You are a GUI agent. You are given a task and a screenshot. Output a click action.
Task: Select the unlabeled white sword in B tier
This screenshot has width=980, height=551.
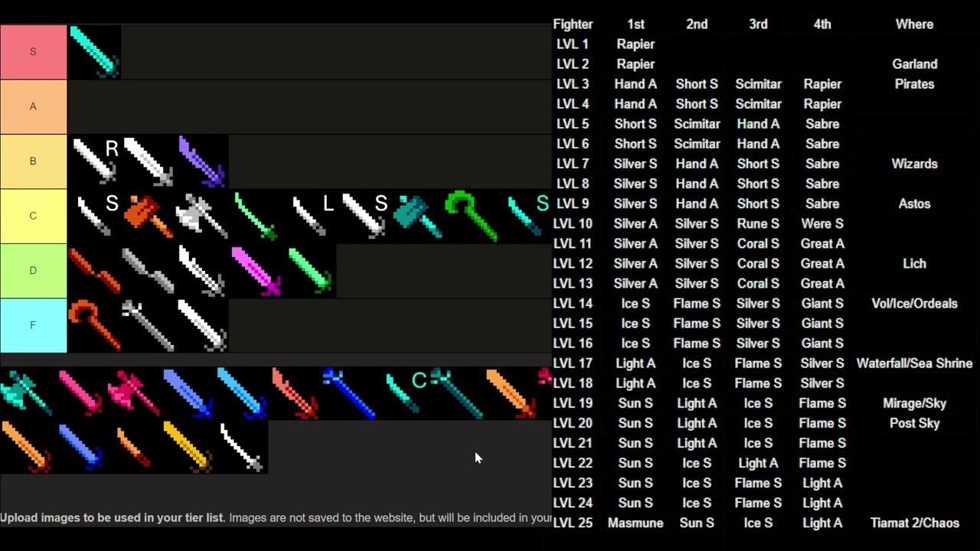(x=148, y=161)
